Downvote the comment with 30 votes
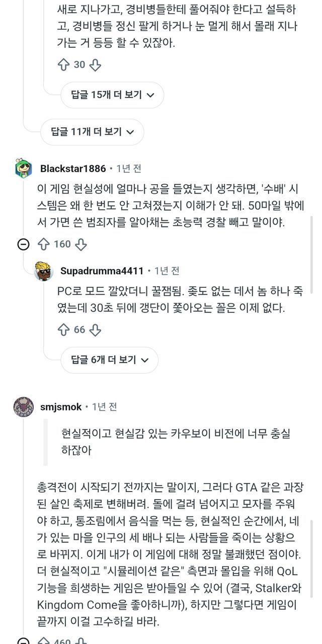322x644 pixels. 95,64
